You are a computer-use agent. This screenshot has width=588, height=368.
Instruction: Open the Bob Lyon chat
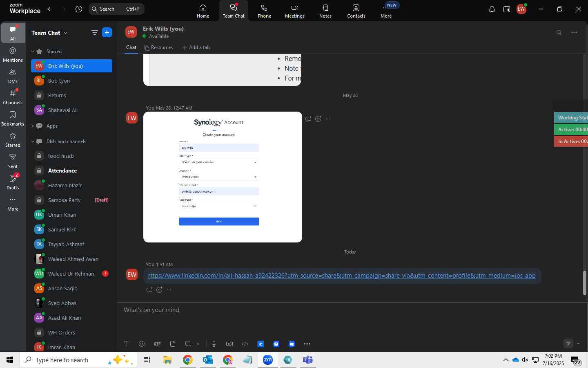[x=71, y=81]
